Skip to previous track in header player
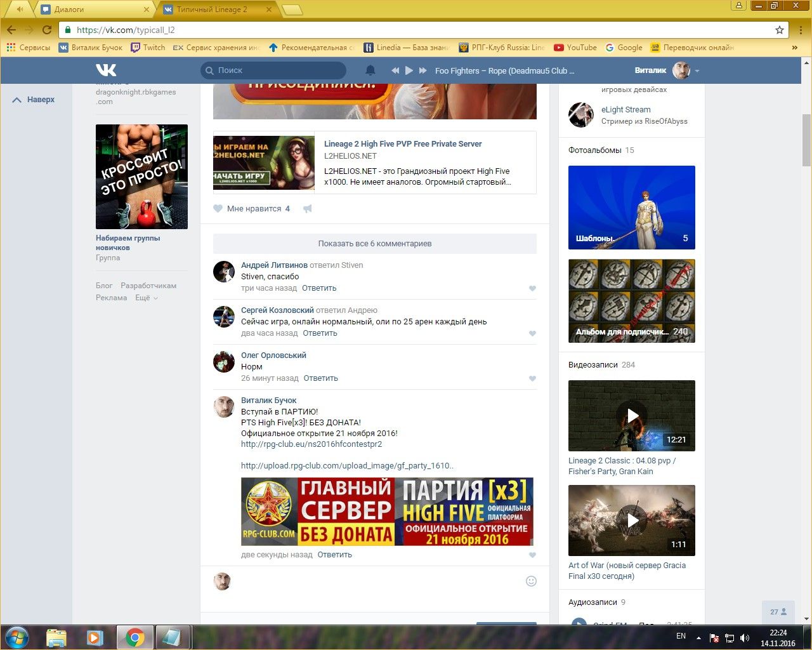Screen dimensions: 812x650 pyautogui.click(x=395, y=70)
